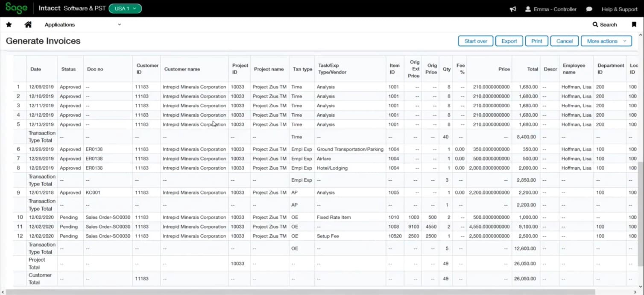Viewport: 644px width, 295px height.
Task: Click the Hotel/Lodging expense cell
Action: pos(332,168)
